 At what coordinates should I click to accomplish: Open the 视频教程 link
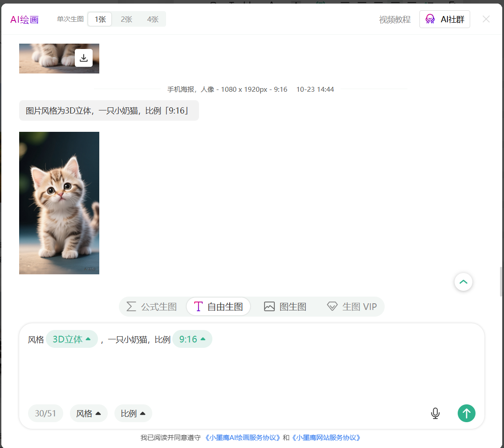click(x=394, y=20)
